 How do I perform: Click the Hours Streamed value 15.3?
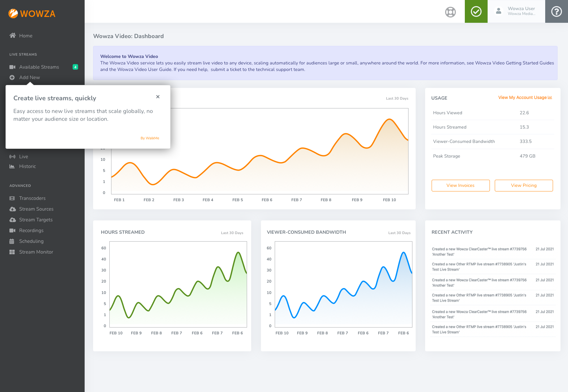(x=524, y=127)
